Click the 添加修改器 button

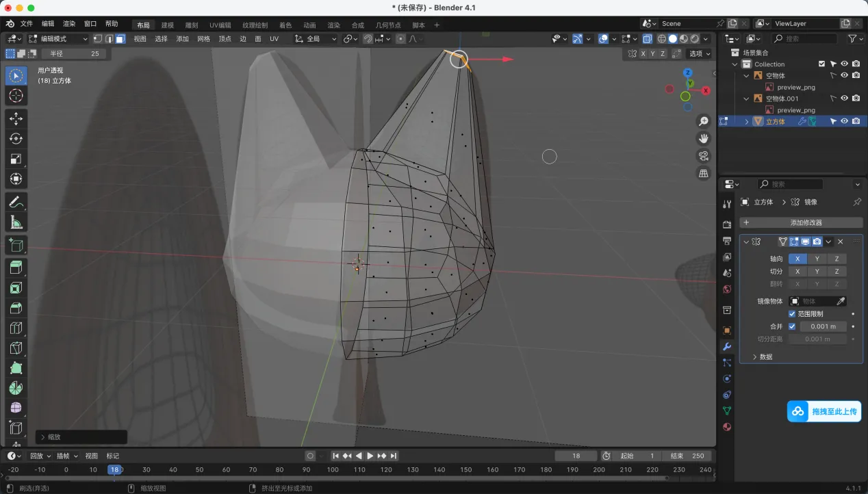coord(801,222)
